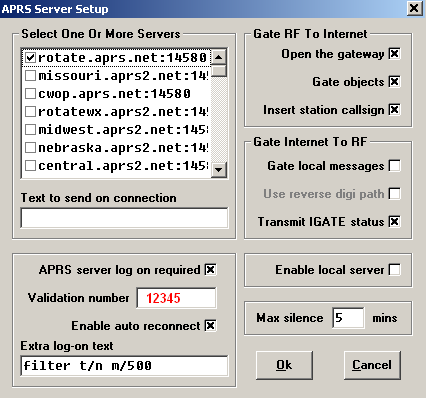Screen dimensions: 426x398
Task: Click the server list scroll down arrow
Action: (219, 170)
